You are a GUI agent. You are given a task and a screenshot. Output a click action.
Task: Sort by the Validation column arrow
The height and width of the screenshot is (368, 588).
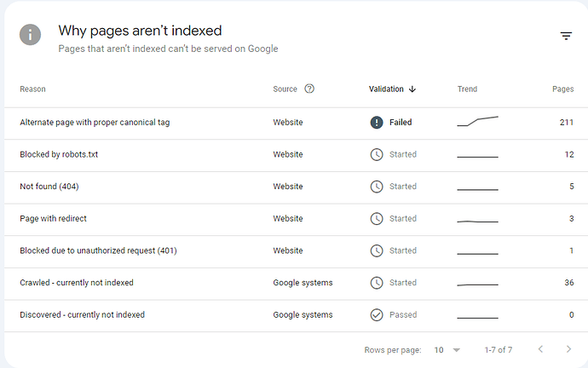click(412, 89)
